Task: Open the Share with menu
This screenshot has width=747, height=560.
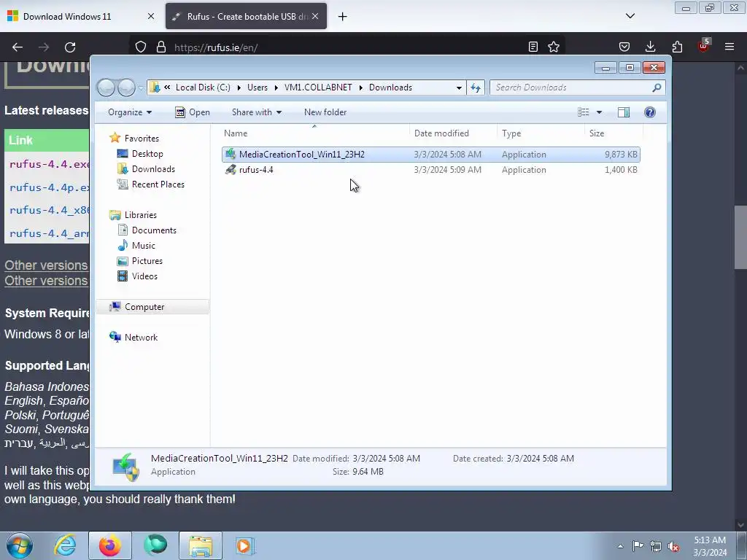Action: point(256,112)
